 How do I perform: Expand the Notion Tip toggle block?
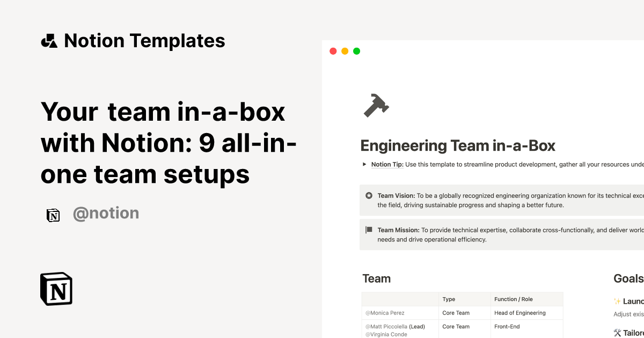[363, 164]
